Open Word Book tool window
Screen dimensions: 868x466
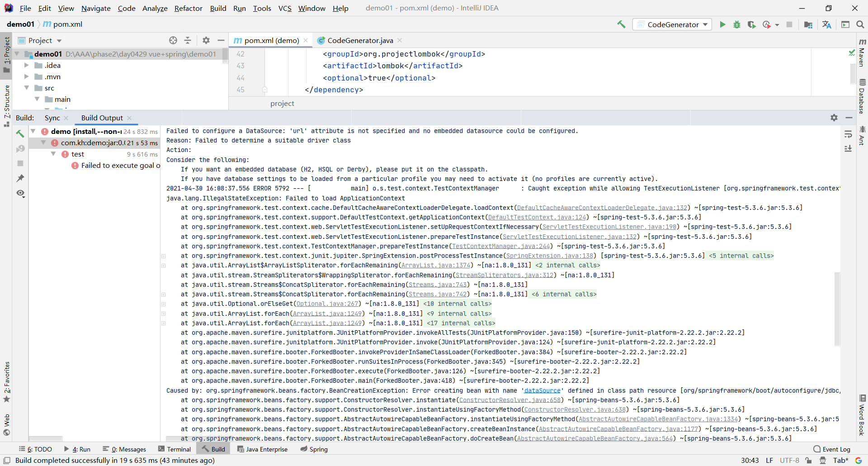coord(862,415)
